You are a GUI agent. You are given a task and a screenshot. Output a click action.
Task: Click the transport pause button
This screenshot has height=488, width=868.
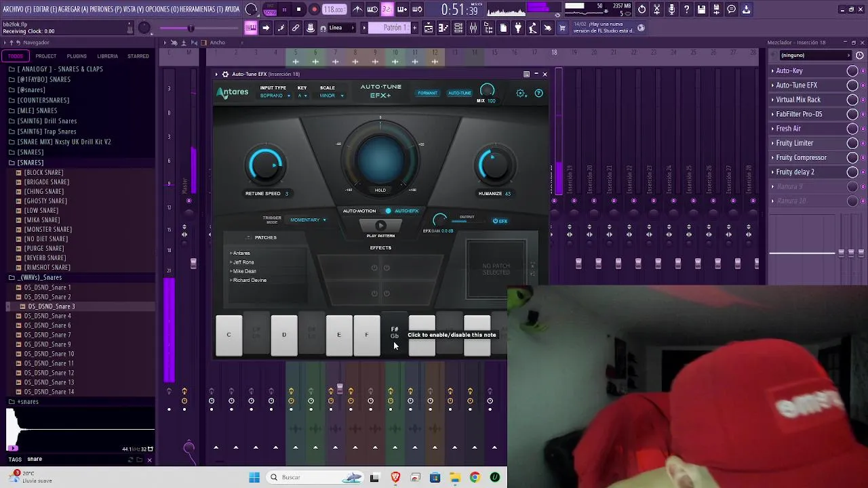284,9
